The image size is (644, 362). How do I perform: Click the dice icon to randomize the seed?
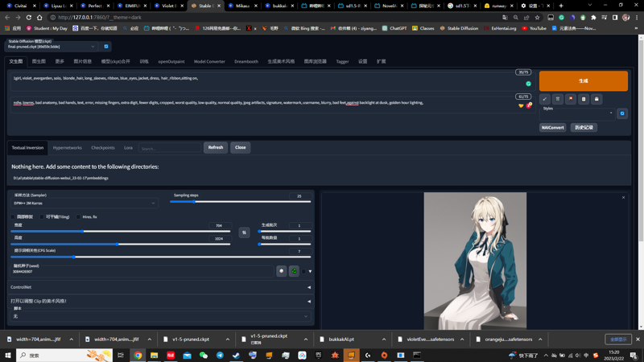pos(281,271)
